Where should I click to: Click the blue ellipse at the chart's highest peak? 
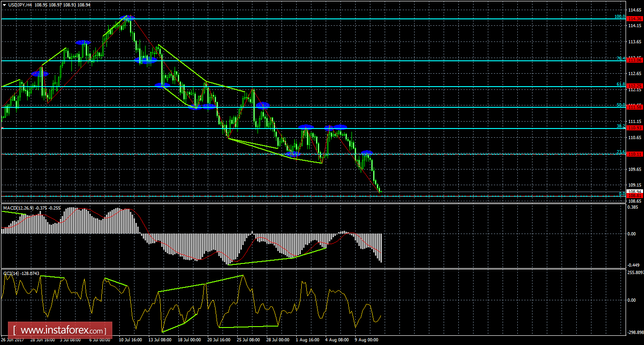(127, 17)
